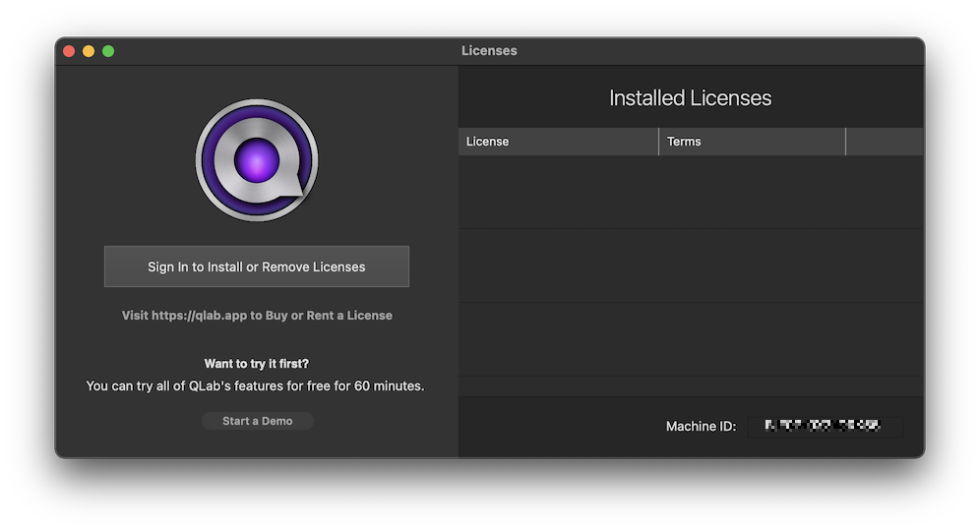Minimize the window using yellow button
980x531 pixels.
pos(89,51)
